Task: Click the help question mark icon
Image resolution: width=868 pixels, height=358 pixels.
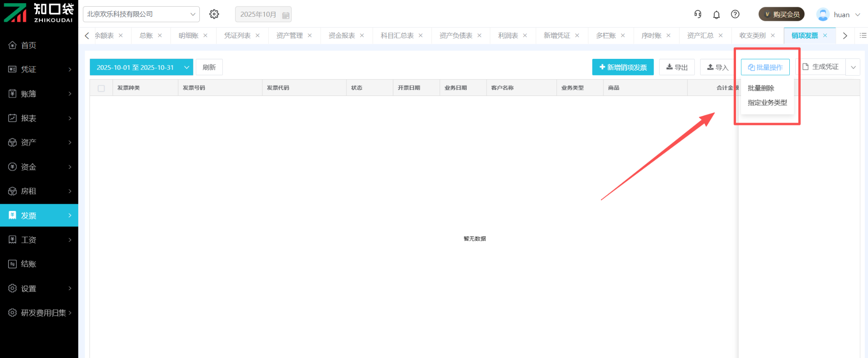Action: pyautogui.click(x=736, y=14)
